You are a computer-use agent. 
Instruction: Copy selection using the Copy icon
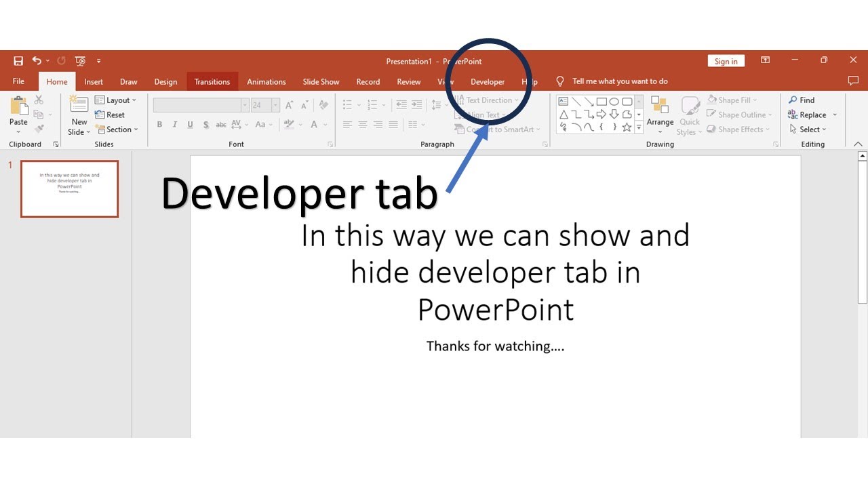(39, 115)
